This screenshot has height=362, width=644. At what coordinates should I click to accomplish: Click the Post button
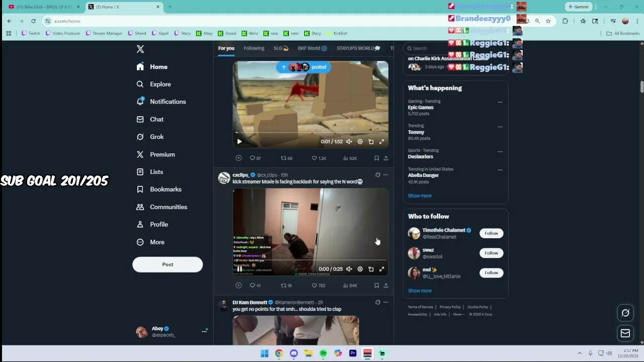[168, 264]
